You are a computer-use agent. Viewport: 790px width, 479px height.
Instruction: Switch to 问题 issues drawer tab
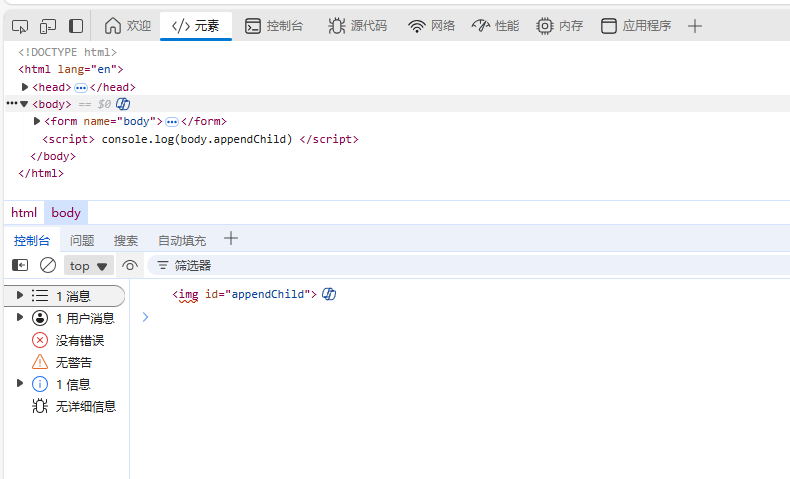point(82,241)
